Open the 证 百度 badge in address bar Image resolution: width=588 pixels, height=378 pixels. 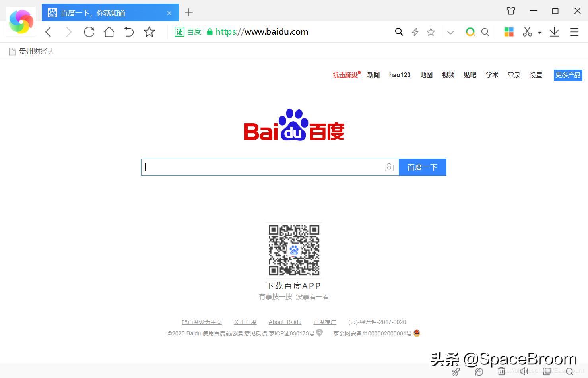pyautogui.click(x=188, y=32)
